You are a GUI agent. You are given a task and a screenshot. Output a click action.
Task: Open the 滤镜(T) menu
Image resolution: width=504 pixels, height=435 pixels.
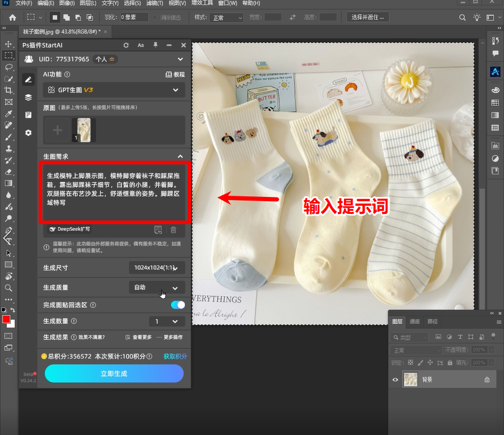point(155,3)
